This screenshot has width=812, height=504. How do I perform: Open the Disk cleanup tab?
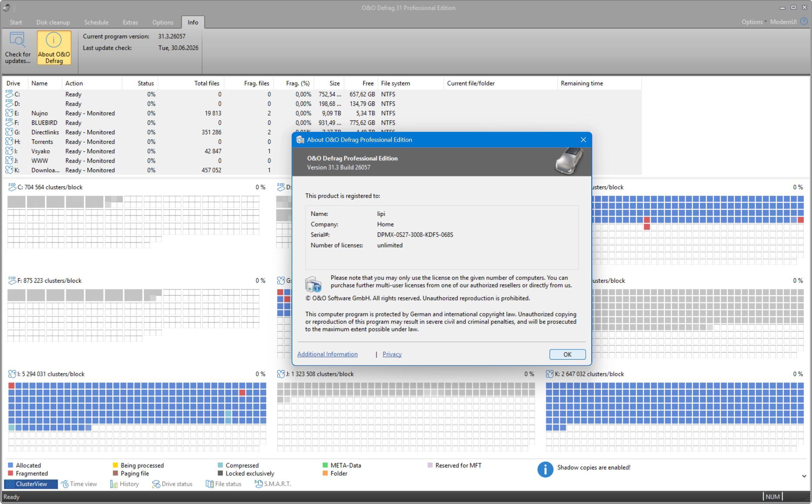pyautogui.click(x=53, y=22)
